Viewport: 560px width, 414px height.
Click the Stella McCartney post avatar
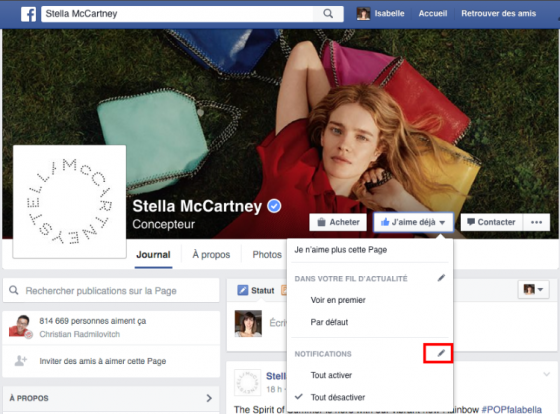[247, 383]
